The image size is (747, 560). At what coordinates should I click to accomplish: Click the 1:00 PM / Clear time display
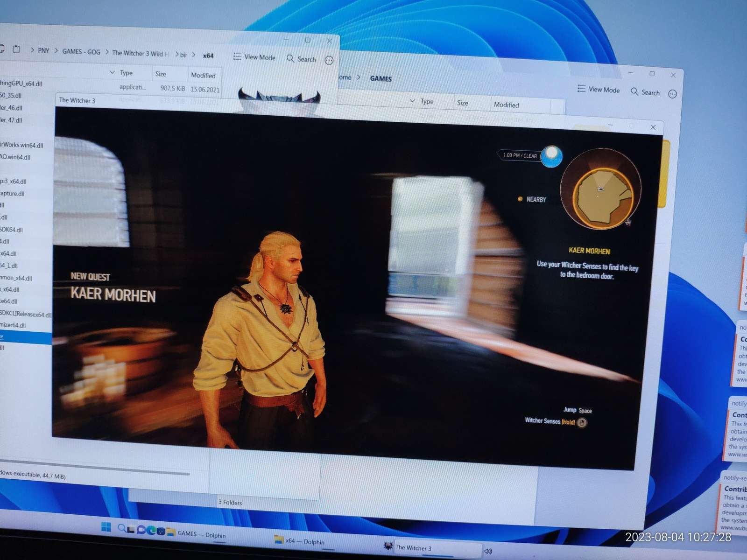(x=520, y=155)
